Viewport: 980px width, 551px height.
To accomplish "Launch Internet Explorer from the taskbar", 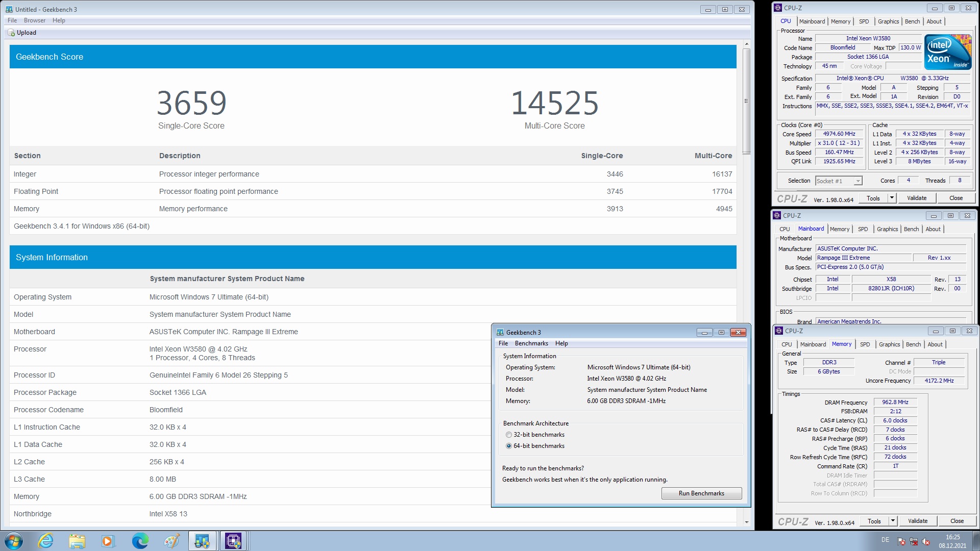I will coord(46,541).
